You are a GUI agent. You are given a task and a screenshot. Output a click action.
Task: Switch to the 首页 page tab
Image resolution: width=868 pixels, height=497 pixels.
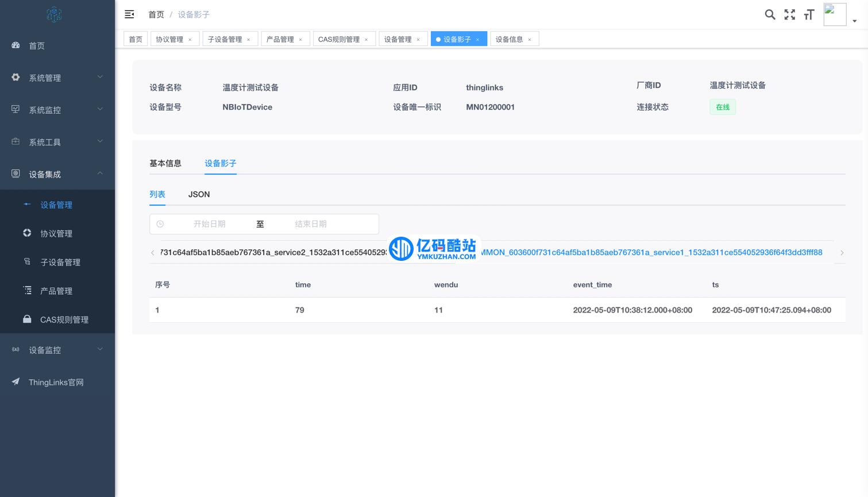point(136,39)
